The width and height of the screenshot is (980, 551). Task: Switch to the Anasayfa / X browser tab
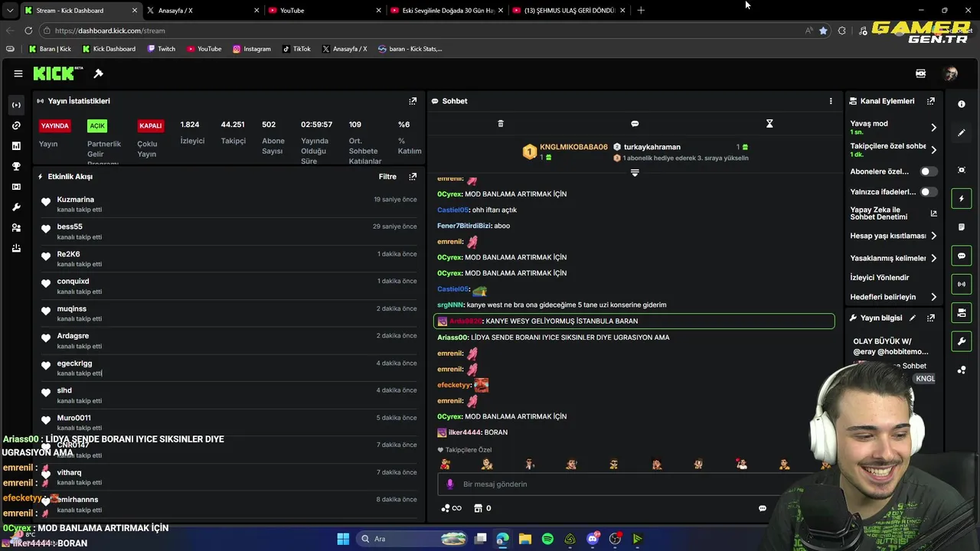coord(202,11)
